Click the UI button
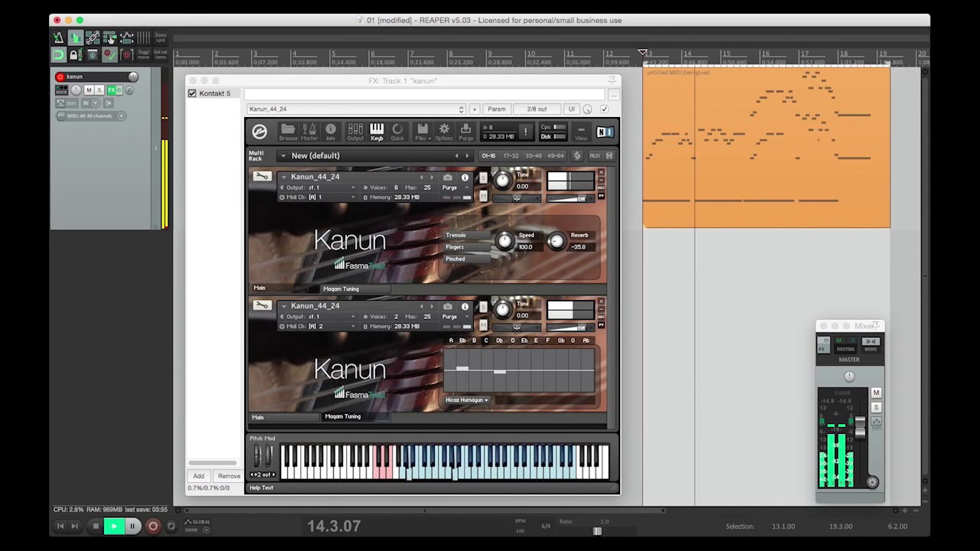This screenshot has height=551, width=980. [571, 109]
